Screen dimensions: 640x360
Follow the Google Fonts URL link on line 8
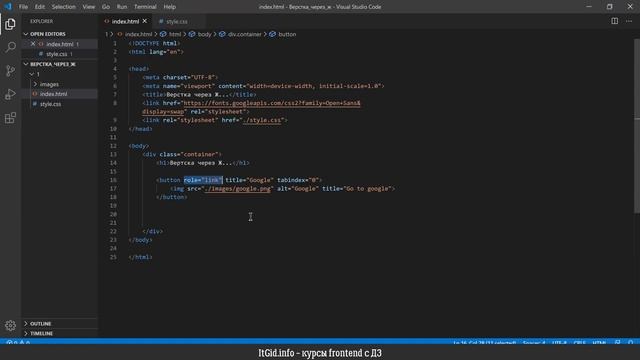(272, 103)
